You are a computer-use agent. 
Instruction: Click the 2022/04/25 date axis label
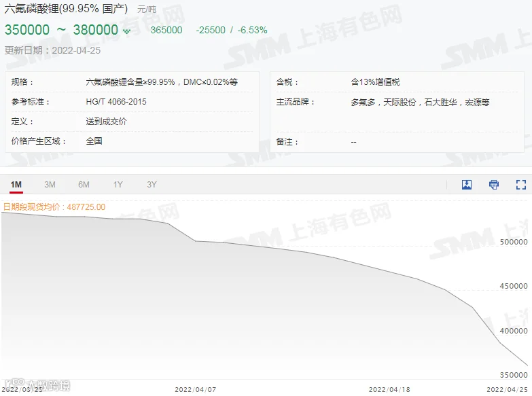[x=508, y=390]
